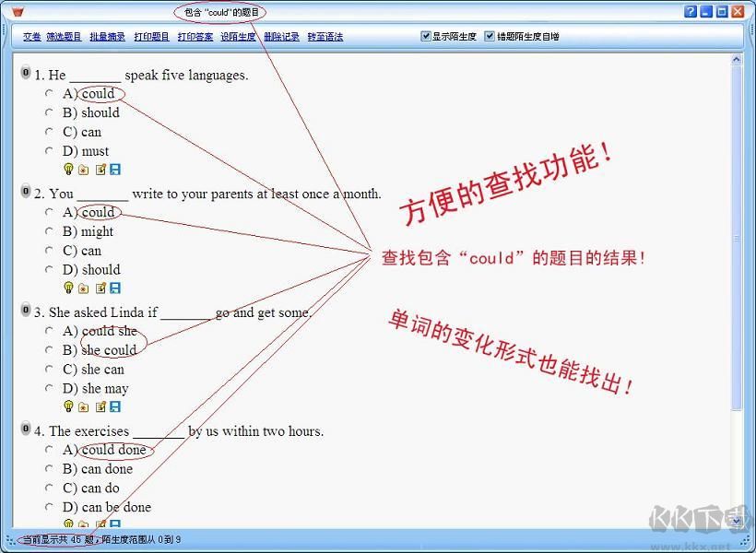Click the folder icon under question 4
The height and width of the screenshot is (553, 756).
pyautogui.click(x=83, y=524)
